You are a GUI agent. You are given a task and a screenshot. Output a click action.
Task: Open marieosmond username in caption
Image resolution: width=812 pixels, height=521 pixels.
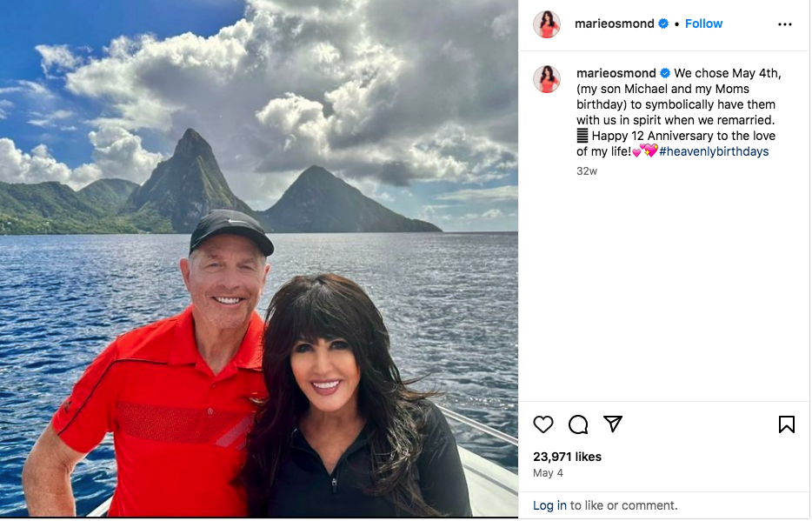point(616,73)
